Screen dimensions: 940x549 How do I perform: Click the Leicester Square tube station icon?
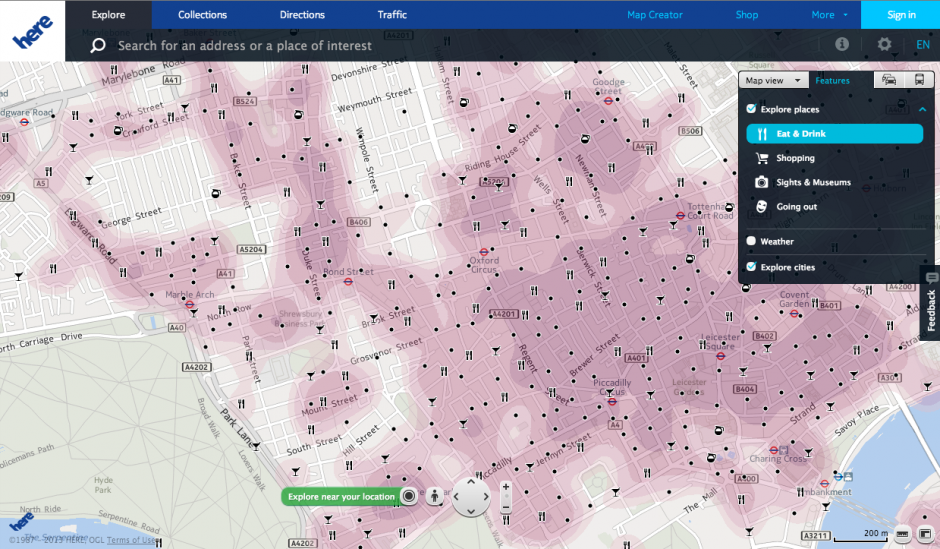coord(721,356)
